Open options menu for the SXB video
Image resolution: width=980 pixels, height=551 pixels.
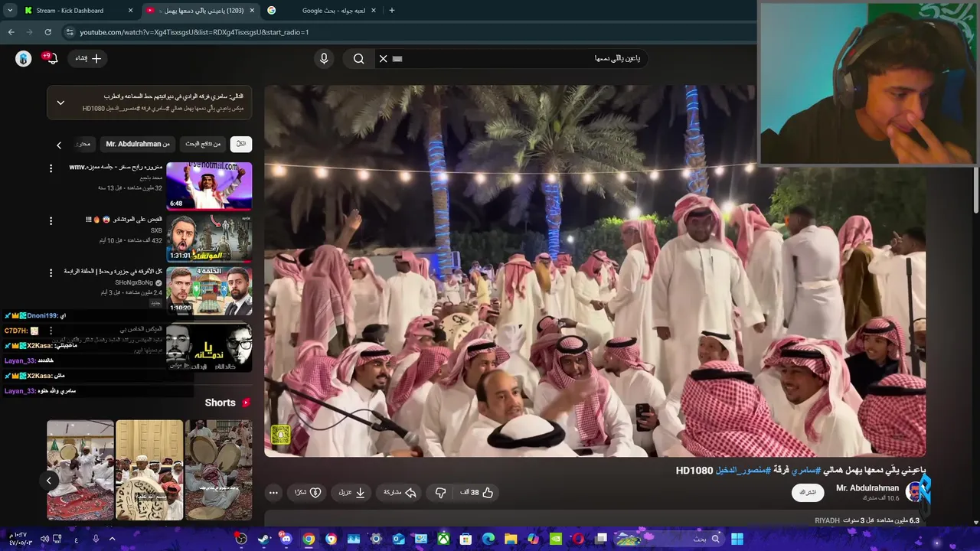pyautogui.click(x=51, y=221)
